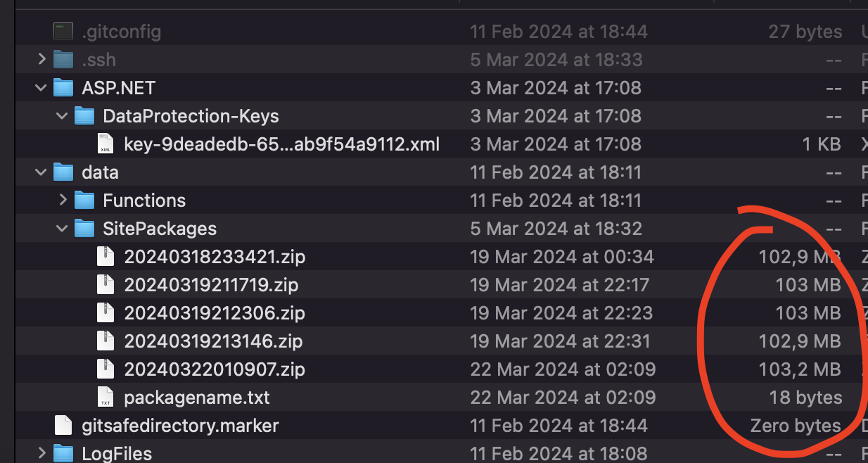Collapse the DataProtection-Keys folder
The image size is (868, 463).
click(x=63, y=116)
